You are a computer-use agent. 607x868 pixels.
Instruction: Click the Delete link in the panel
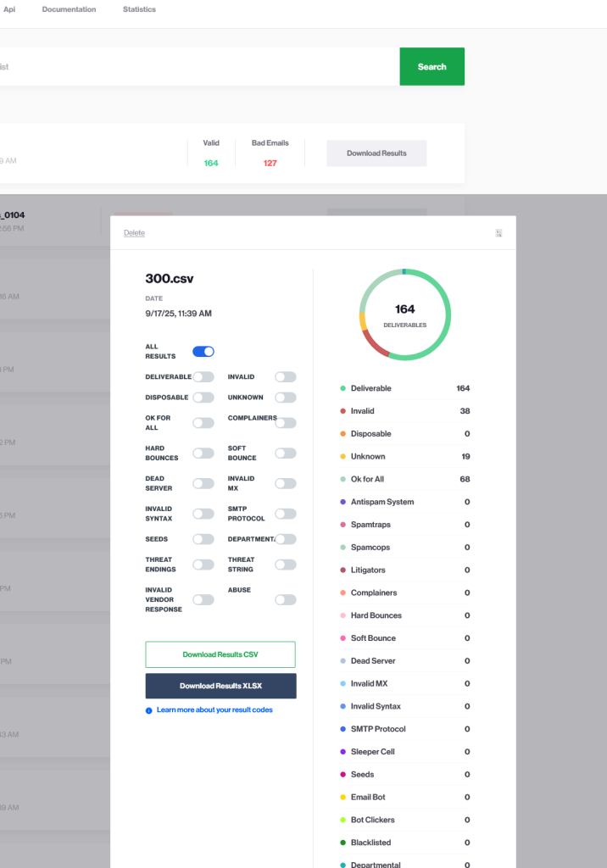click(134, 233)
